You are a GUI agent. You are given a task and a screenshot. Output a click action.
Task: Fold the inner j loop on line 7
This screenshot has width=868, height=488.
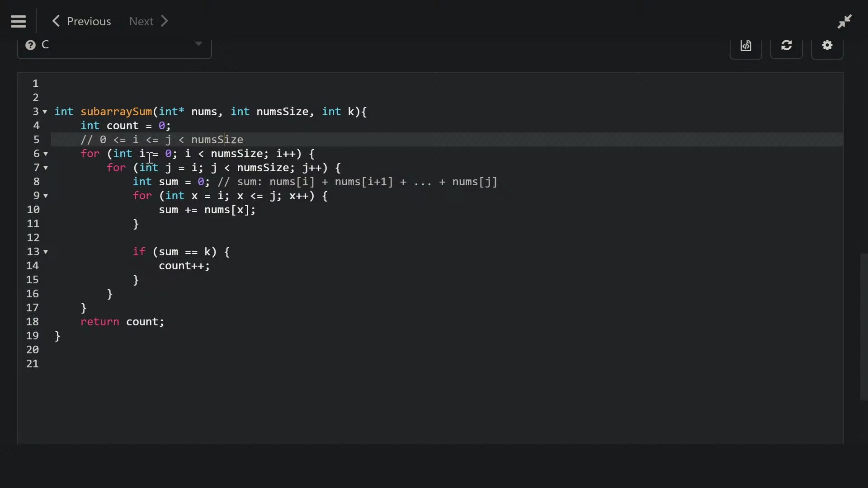point(46,168)
